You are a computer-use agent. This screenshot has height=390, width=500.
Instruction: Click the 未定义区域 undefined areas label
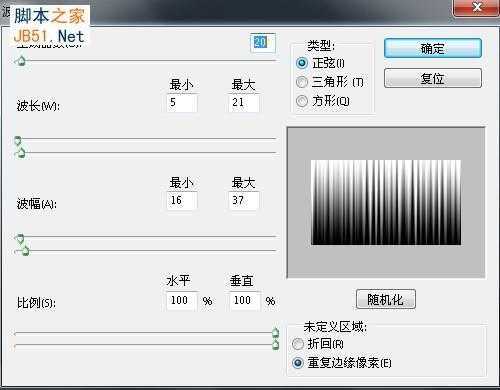pos(335,327)
